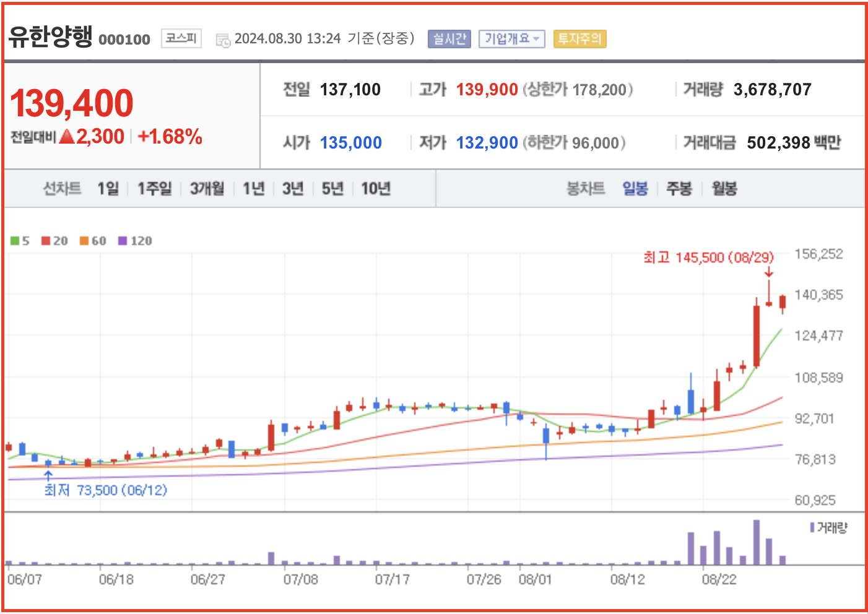
Task: Show the 5년 line chart
Action: 332,188
